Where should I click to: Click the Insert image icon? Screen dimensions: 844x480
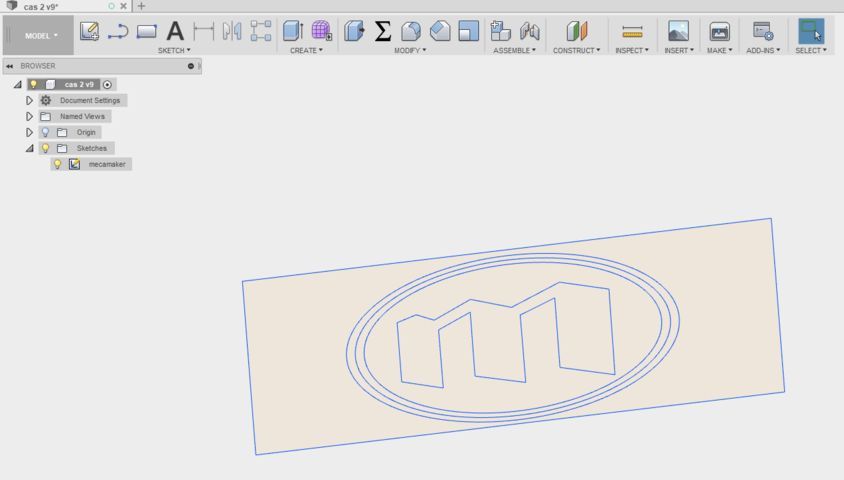[678, 31]
